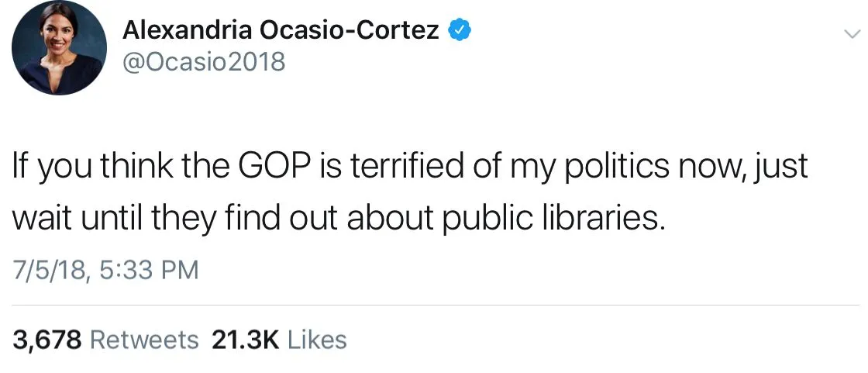Open the Retweets label list
The image size is (868, 373).
(145, 340)
